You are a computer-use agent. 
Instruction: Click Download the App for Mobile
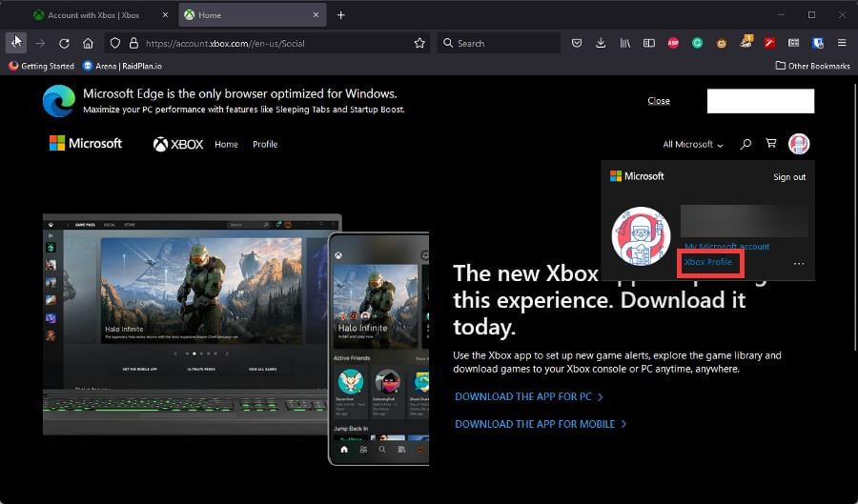(x=541, y=424)
